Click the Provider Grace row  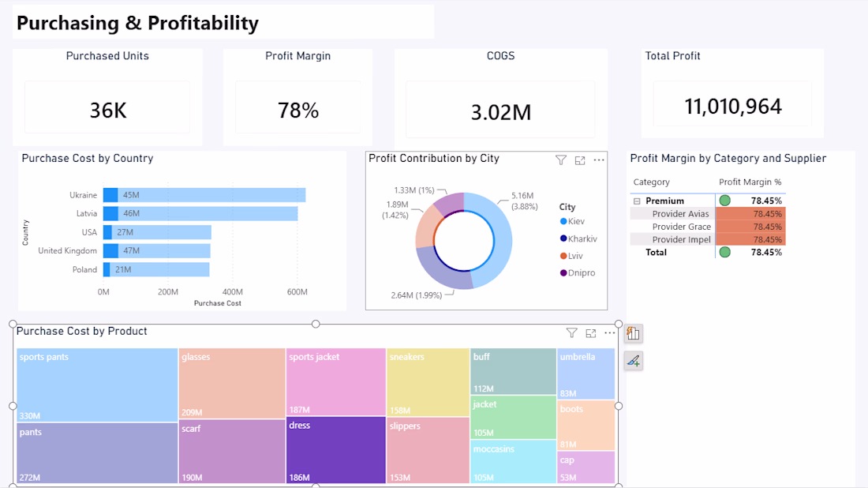(x=708, y=227)
